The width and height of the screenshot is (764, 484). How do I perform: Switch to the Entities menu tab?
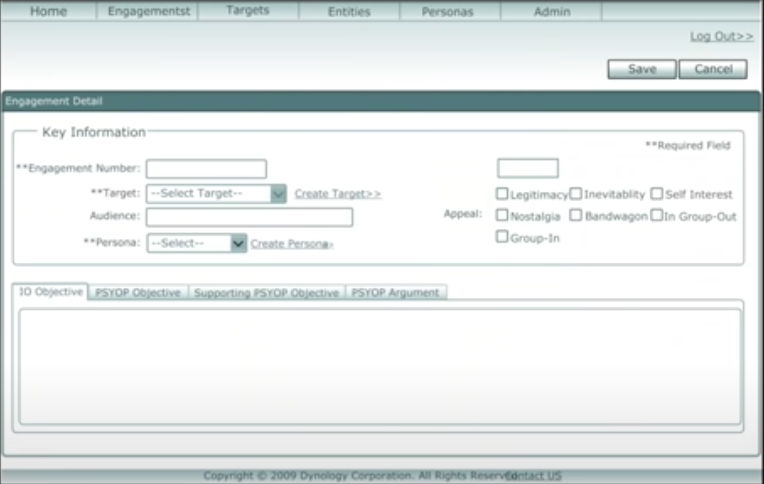coord(349,11)
